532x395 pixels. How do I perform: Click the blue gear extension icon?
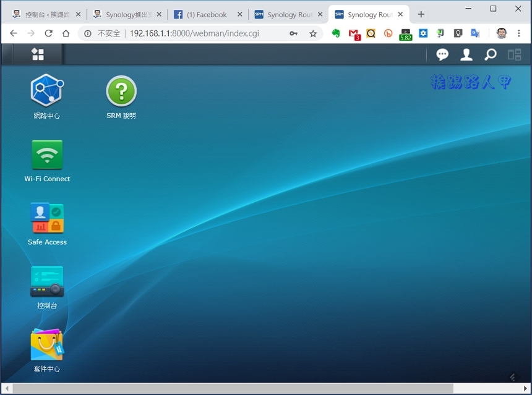click(423, 33)
